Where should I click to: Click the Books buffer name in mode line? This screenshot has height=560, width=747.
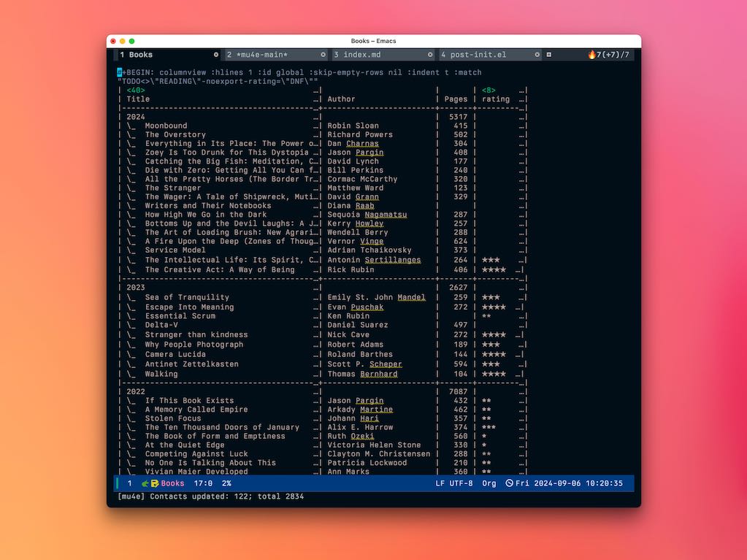click(x=172, y=483)
